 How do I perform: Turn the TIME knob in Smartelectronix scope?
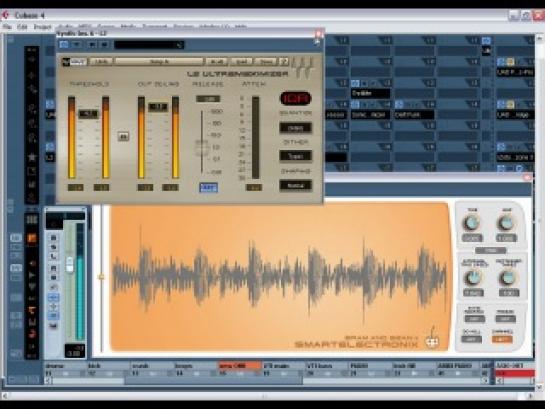pyautogui.click(x=472, y=223)
